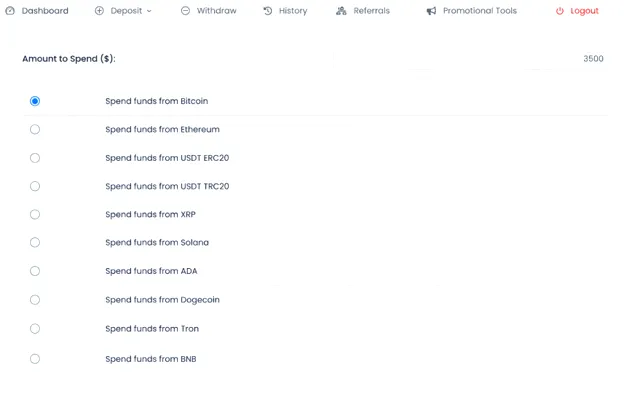Click 'Spend funds from Dogecoin' text
This screenshot has height=405, width=624.
(162, 300)
